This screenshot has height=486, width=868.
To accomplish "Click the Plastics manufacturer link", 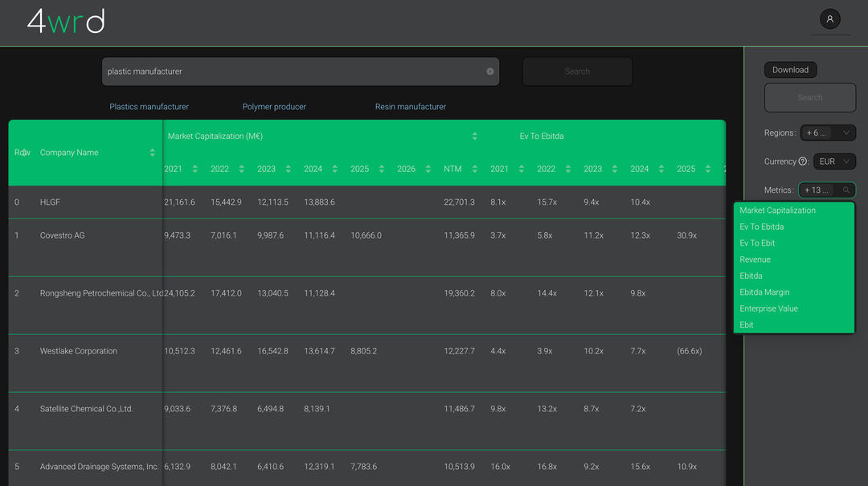I will [149, 106].
